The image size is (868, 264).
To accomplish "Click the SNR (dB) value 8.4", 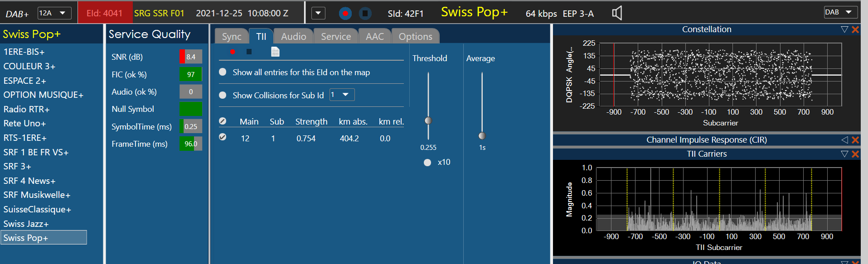I will click(x=191, y=57).
